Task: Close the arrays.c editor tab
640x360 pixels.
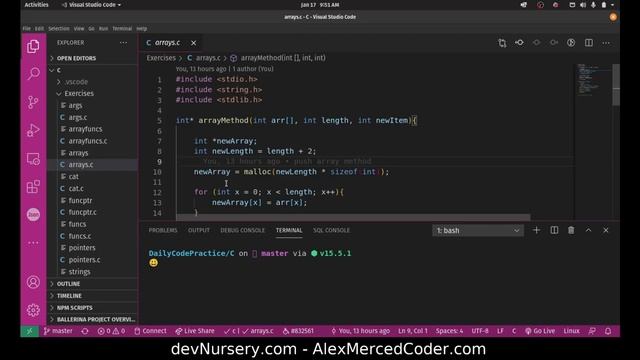Action: (193, 43)
